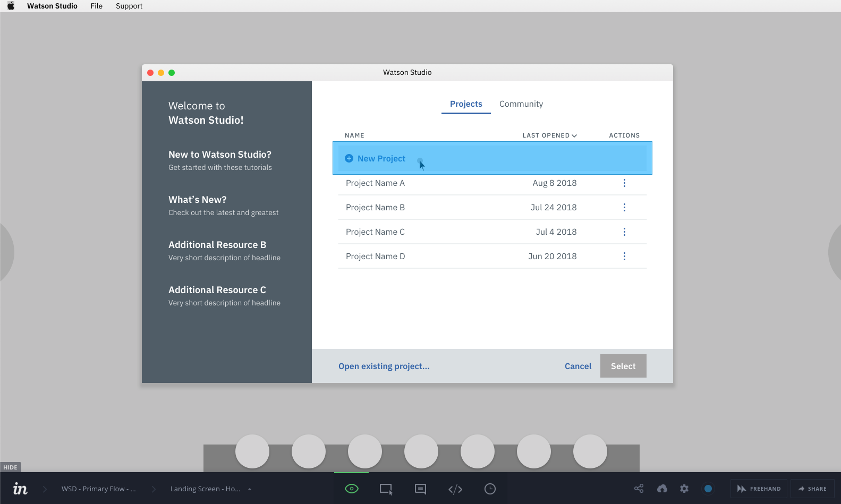Open settings gear in bottom bar
Screen dimensions: 841x504
point(684,489)
